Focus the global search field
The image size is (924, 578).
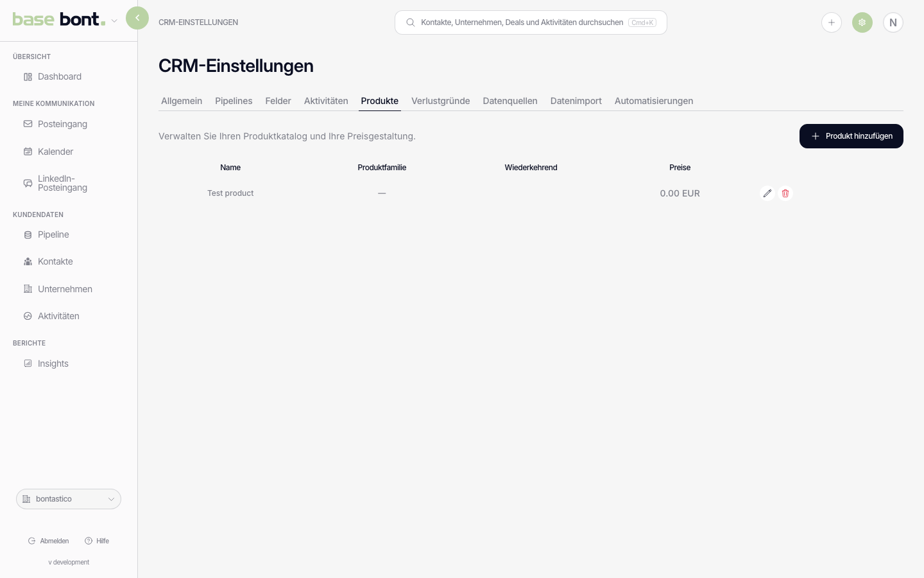[x=531, y=22]
